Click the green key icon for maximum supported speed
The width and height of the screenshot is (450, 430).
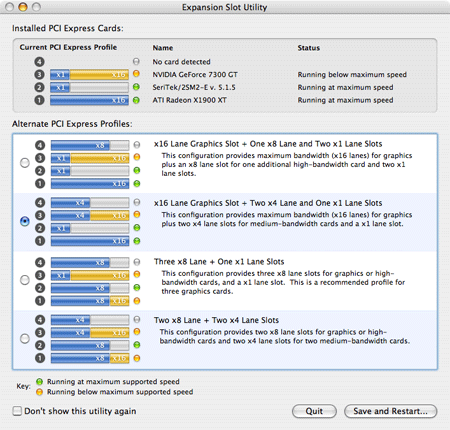point(39,382)
